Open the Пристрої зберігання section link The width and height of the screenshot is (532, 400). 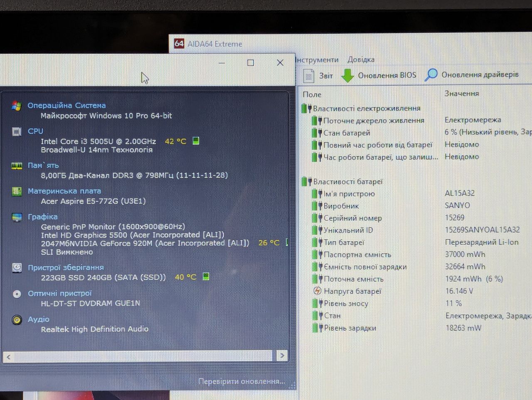(x=66, y=267)
